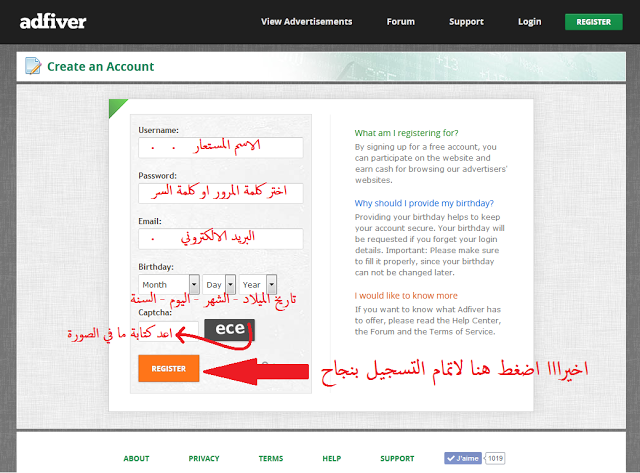This screenshot has width=640, height=473.
Task: Focus the Username input field
Action: 221,147
